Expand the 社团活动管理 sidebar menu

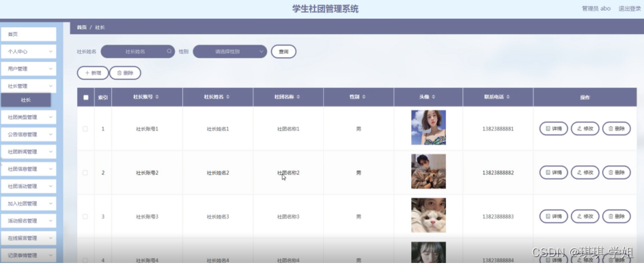29,186
